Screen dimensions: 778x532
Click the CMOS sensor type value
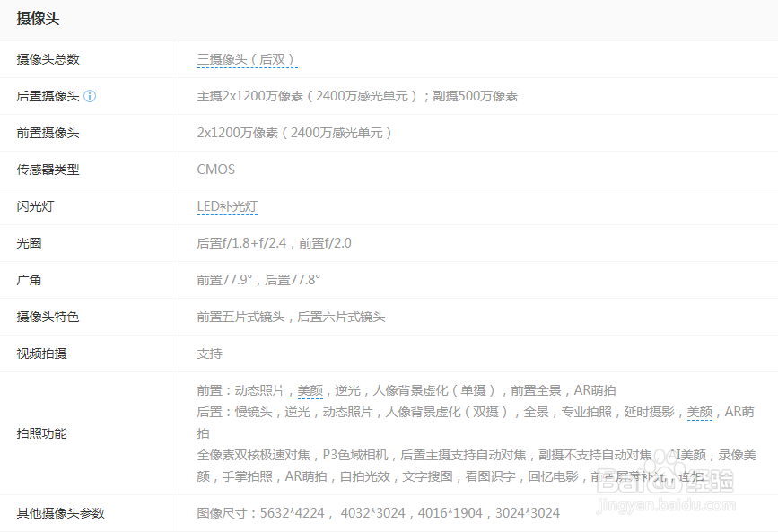click(x=215, y=170)
